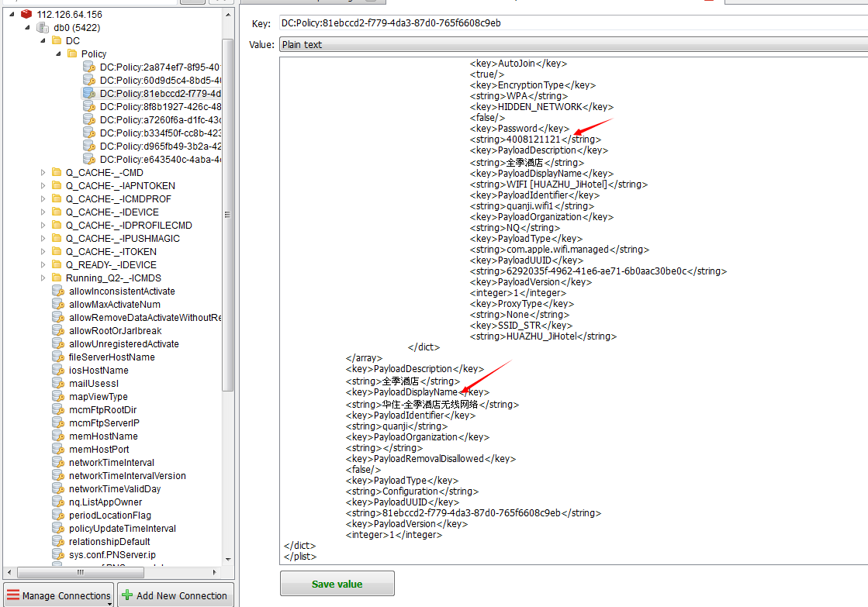868x607 pixels.
Task: Click key icon beside allowMaxActivateNum
Action: pyautogui.click(x=58, y=305)
